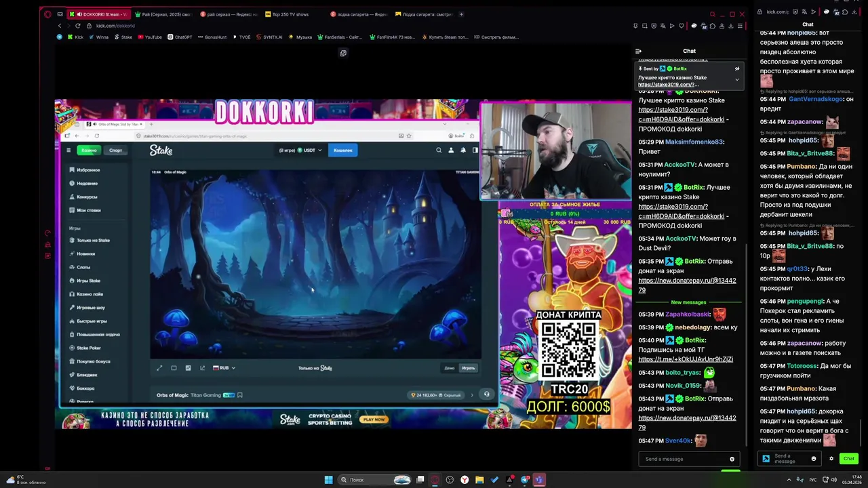Switch to first лодка сигарета Яндекс tab
The width and height of the screenshot is (868, 488).
coord(358,14)
